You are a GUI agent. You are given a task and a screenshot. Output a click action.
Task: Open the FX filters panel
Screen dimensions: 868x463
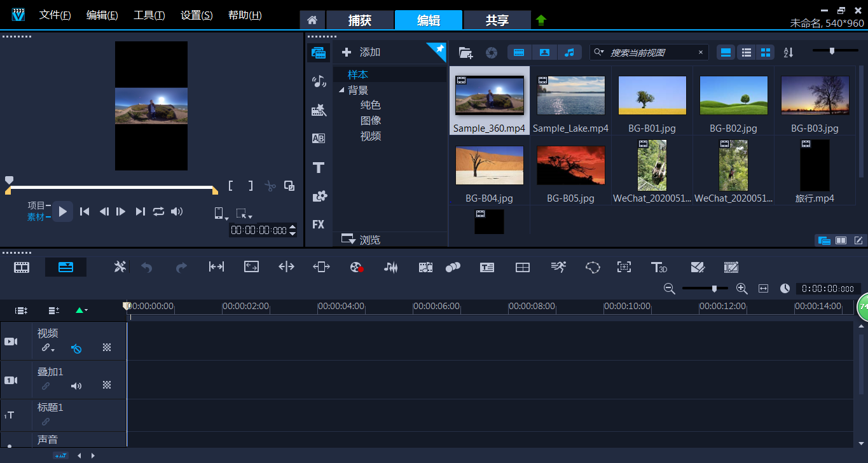(319, 225)
